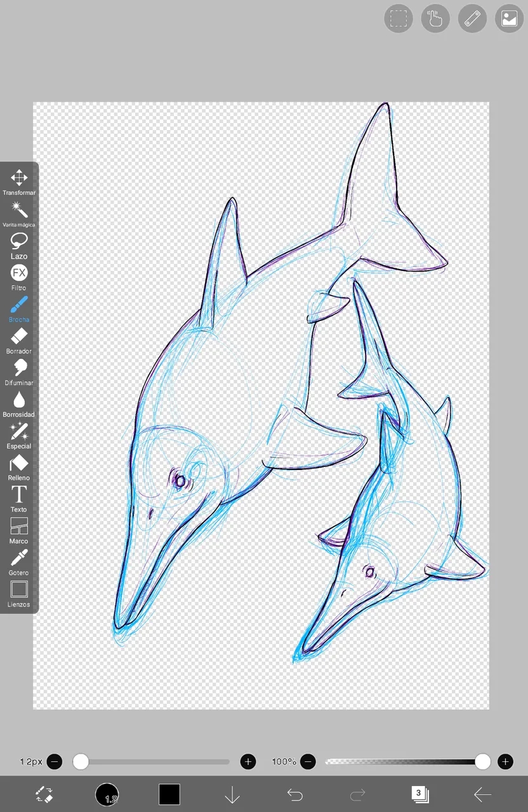This screenshot has height=812, width=528.
Task: Open the Lienzos canvas tool
Action: [x=19, y=594]
